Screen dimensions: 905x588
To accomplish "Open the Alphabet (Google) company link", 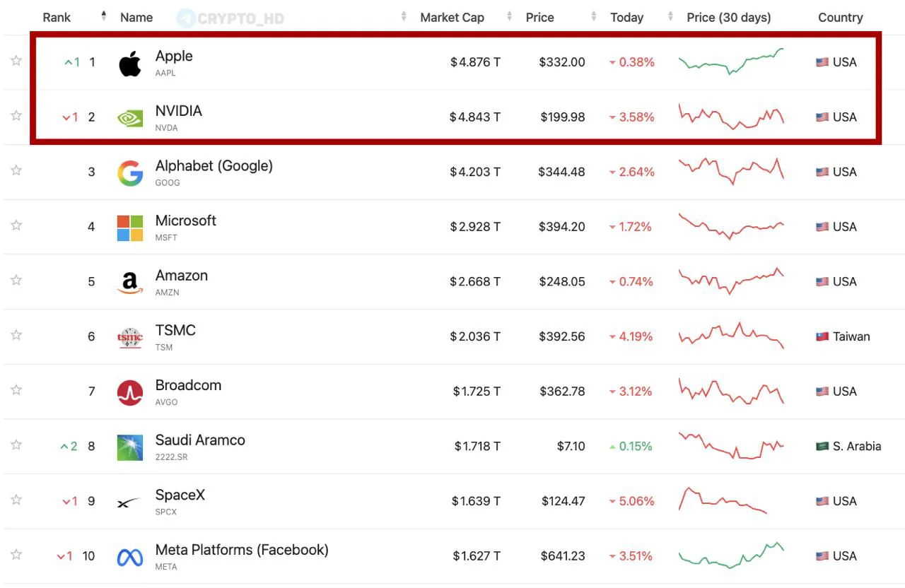I will point(214,165).
